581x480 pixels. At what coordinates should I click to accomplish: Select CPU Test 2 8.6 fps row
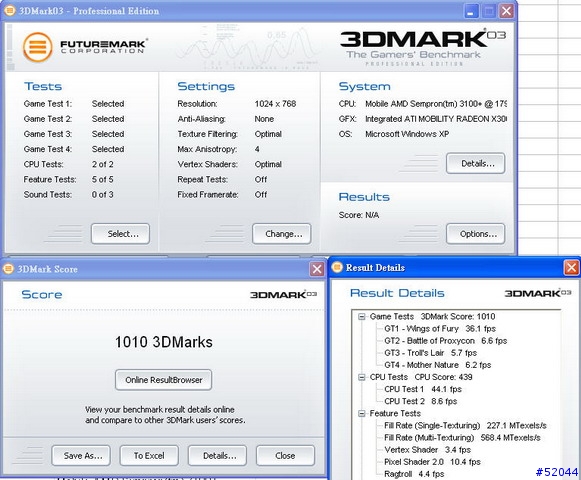(x=421, y=401)
